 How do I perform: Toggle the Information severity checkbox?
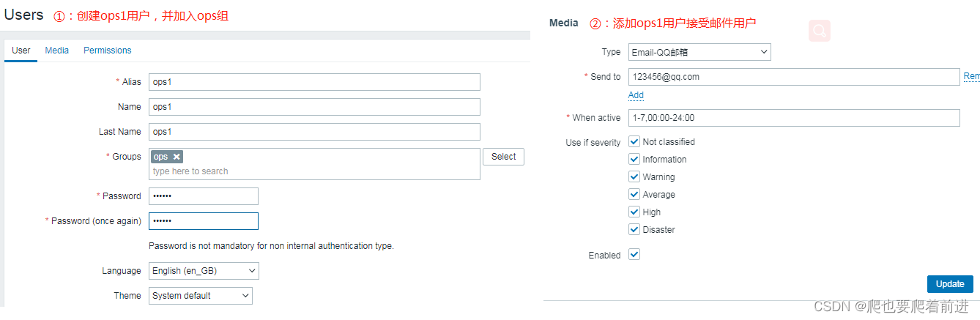[634, 159]
